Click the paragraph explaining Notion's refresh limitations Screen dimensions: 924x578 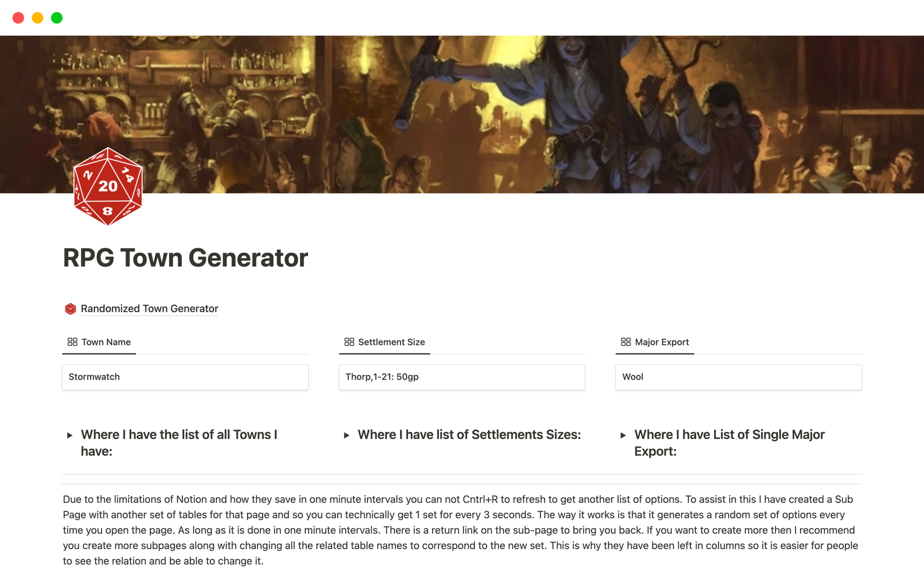pos(457,530)
